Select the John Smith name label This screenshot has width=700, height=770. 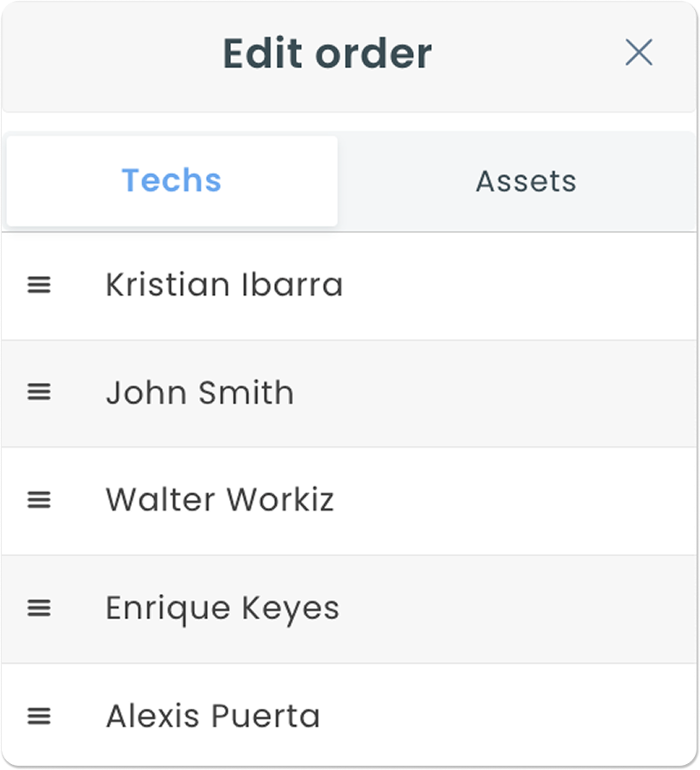pos(200,393)
